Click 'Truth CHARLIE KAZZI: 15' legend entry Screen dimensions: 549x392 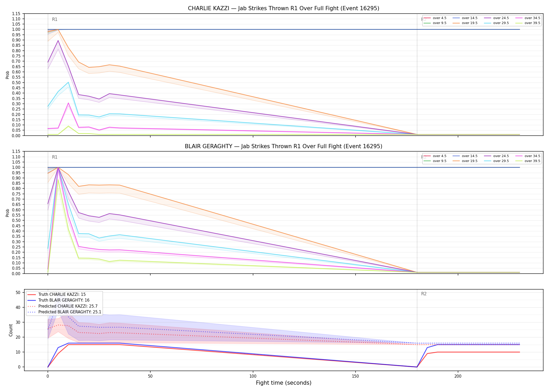tap(57, 295)
